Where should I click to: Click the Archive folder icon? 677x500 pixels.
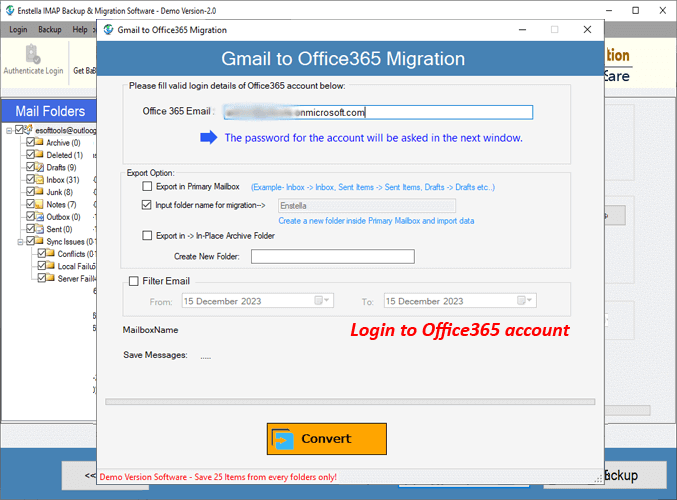pos(39,142)
